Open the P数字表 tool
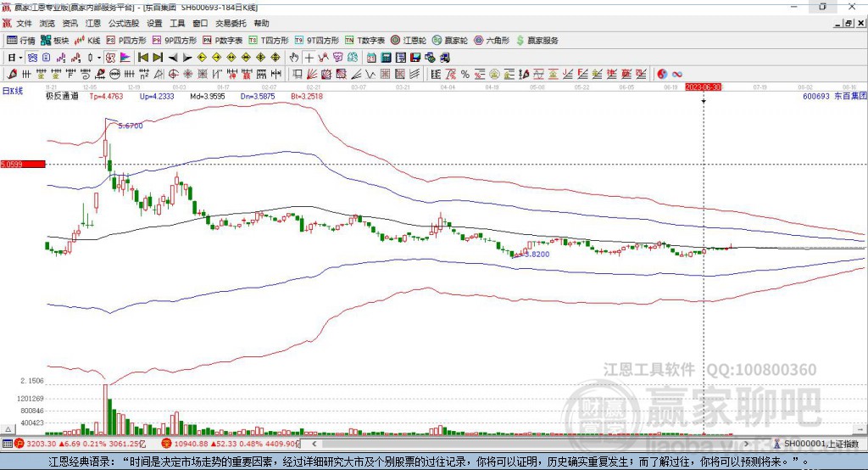The image size is (868, 470). pos(223,41)
